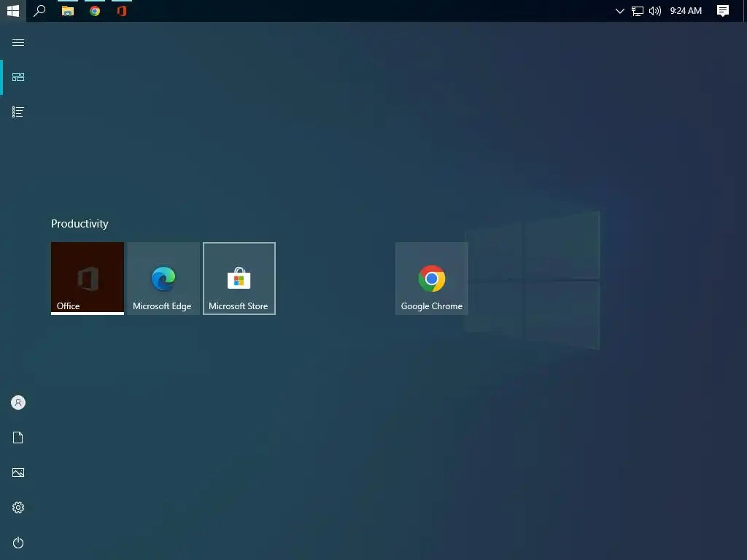The image size is (747, 560).
Task: Open the Microsoft Edge tile
Action: point(163,279)
